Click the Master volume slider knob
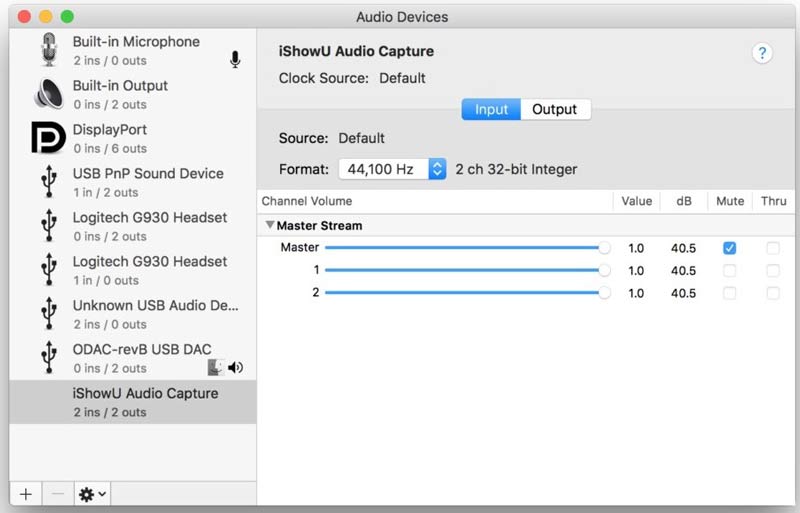The height and width of the screenshot is (513, 800). 604,248
